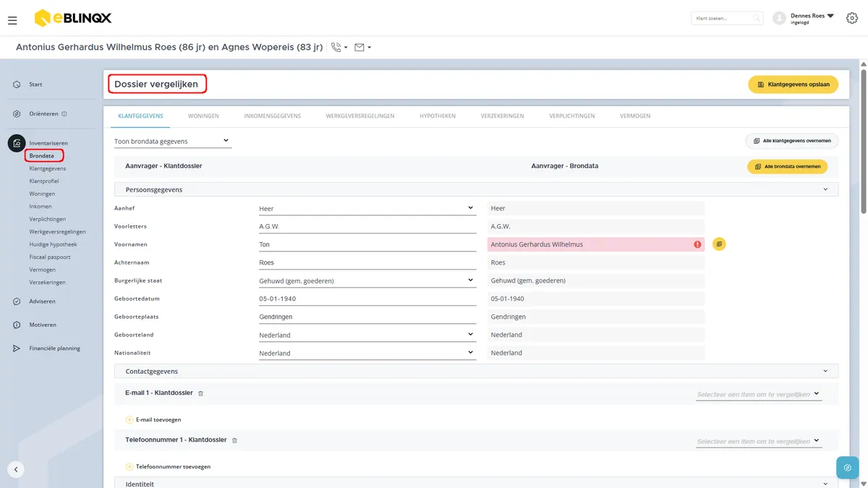Delete Telefoonnummer 1 with trash icon
Image resolution: width=868 pixels, height=488 pixels.
pyautogui.click(x=234, y=440)
